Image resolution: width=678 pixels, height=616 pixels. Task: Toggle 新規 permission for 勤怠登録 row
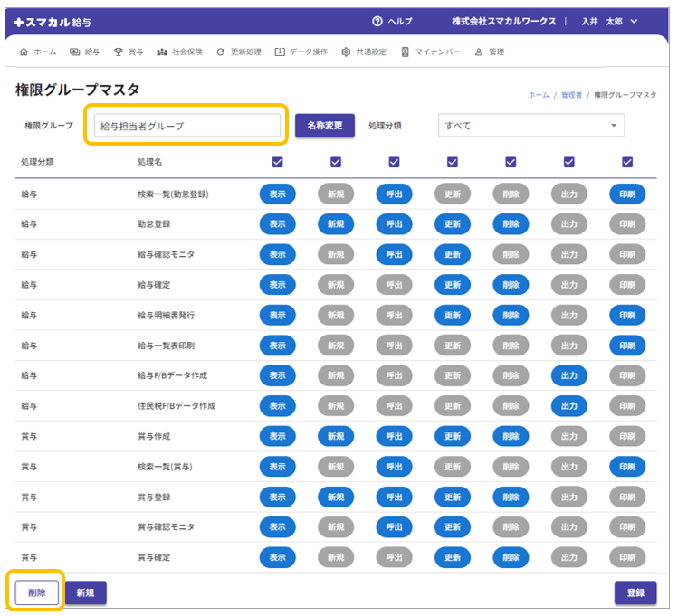tap(335, 224)
